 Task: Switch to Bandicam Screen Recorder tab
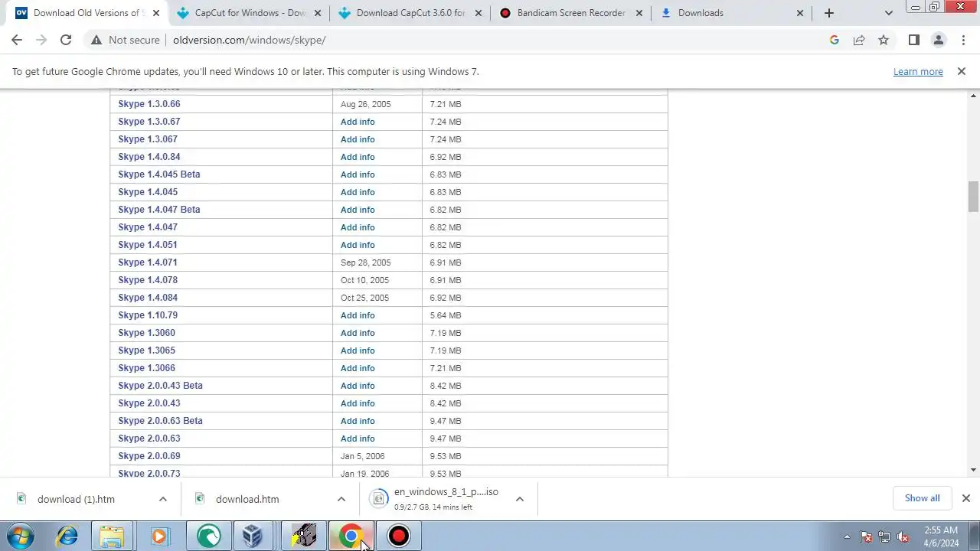click(x=571, y=13)
